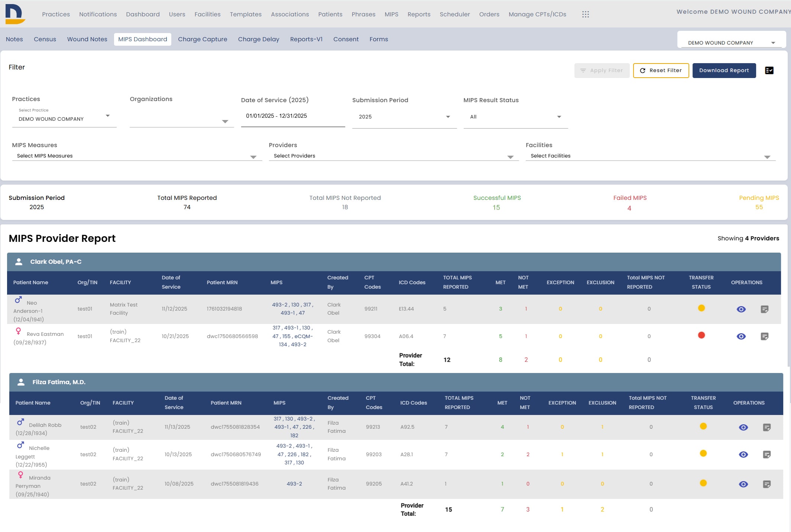
Task: Click the Apply Filter button
Action: [602, 71]
